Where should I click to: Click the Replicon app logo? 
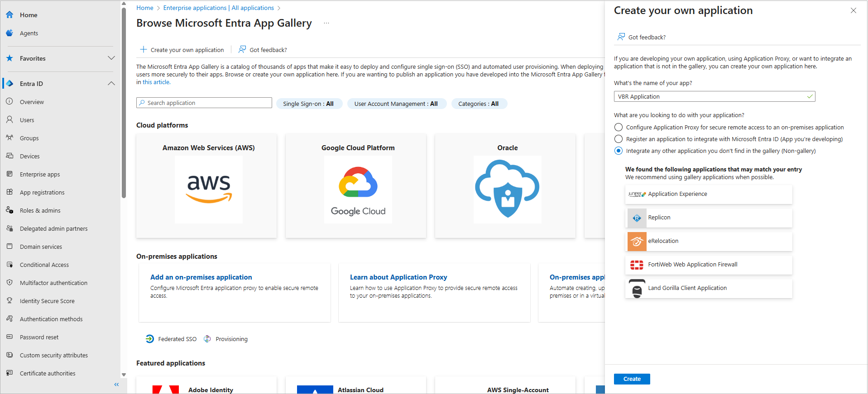pyautogui.click(x=637, y=218)
